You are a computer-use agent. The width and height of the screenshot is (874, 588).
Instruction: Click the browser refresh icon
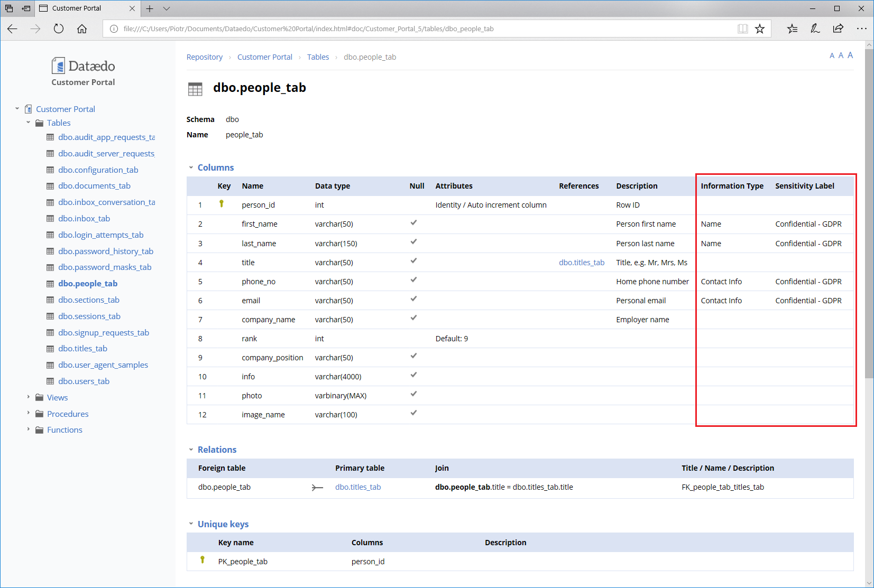point(59,29)
